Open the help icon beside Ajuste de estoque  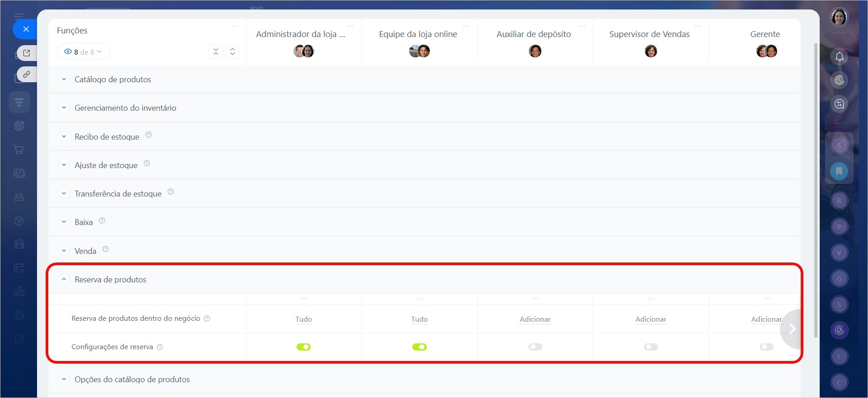click(147, 163)
